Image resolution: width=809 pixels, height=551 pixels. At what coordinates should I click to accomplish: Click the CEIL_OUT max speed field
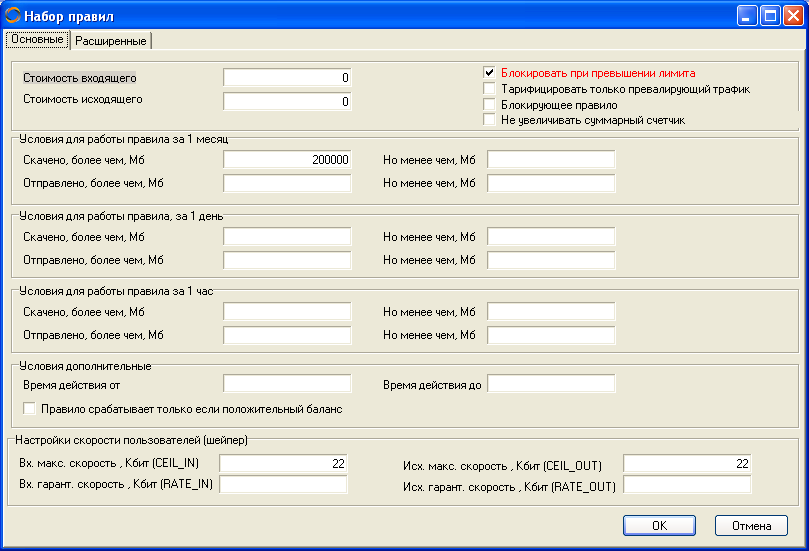tap(686, 463)
